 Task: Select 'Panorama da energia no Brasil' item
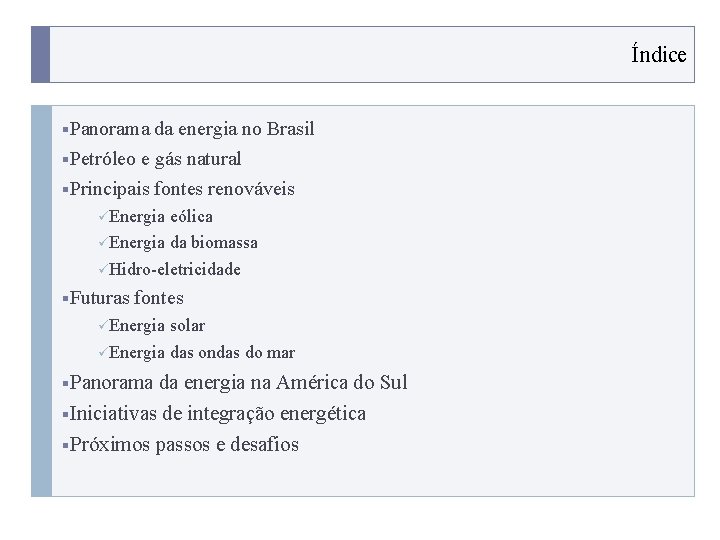coord(192,129)
